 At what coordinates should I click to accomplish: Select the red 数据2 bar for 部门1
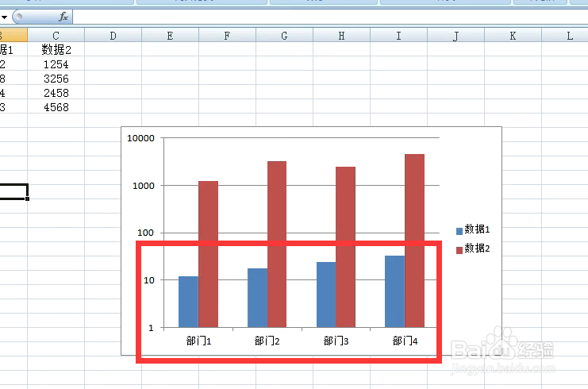coord(208,254)
